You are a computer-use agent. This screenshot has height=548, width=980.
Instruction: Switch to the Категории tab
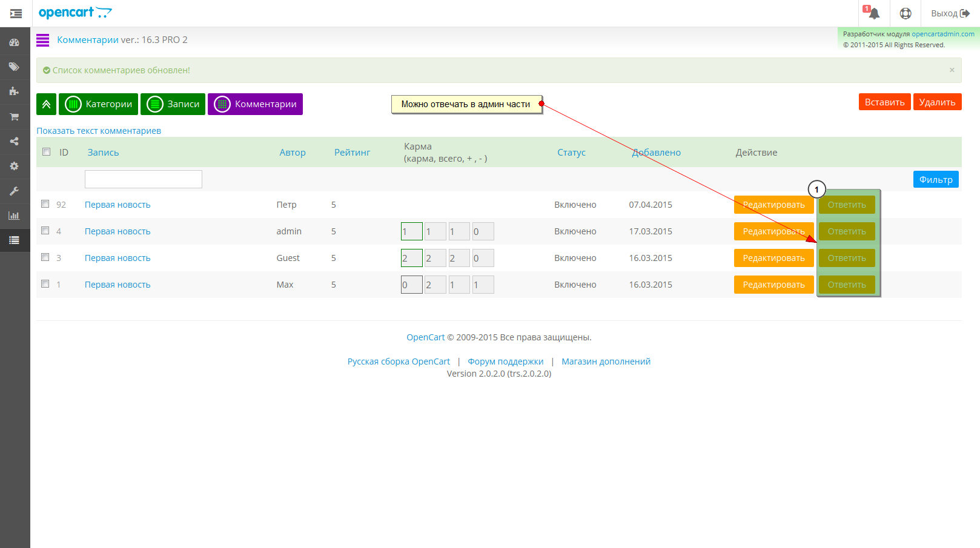tap(98, 104)
